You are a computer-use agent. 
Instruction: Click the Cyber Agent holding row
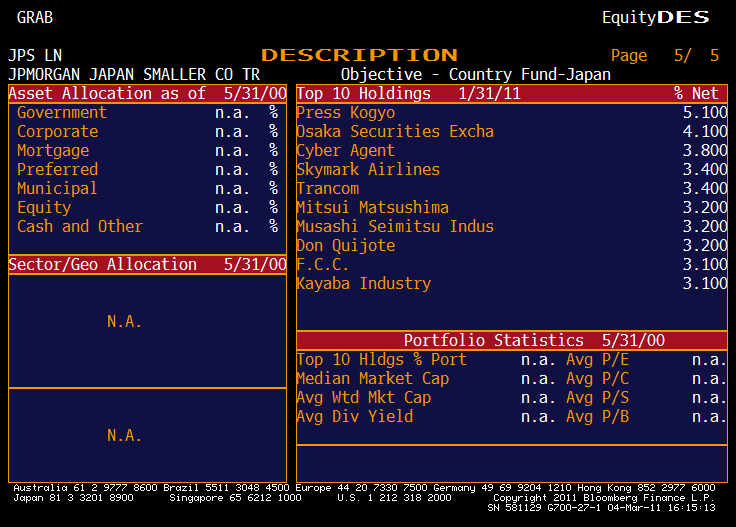(x=345, y=151)
